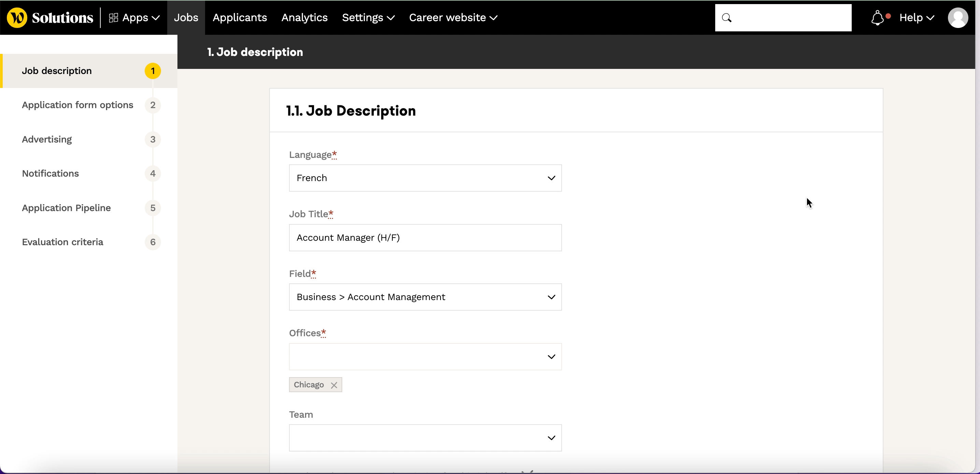This screenshot has width=980, height=474.
Task: Remove the Chicago office tag
Action: tap(334, 385)
